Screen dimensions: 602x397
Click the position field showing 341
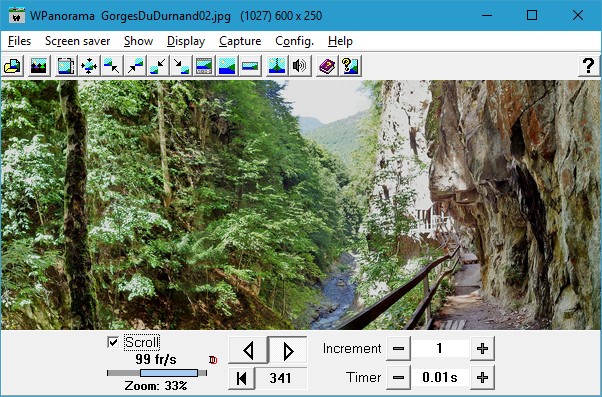(281, 378)
